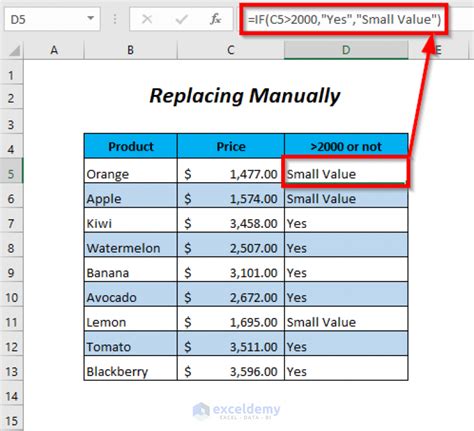Click into the formula bar text

(x=344, y=19)
